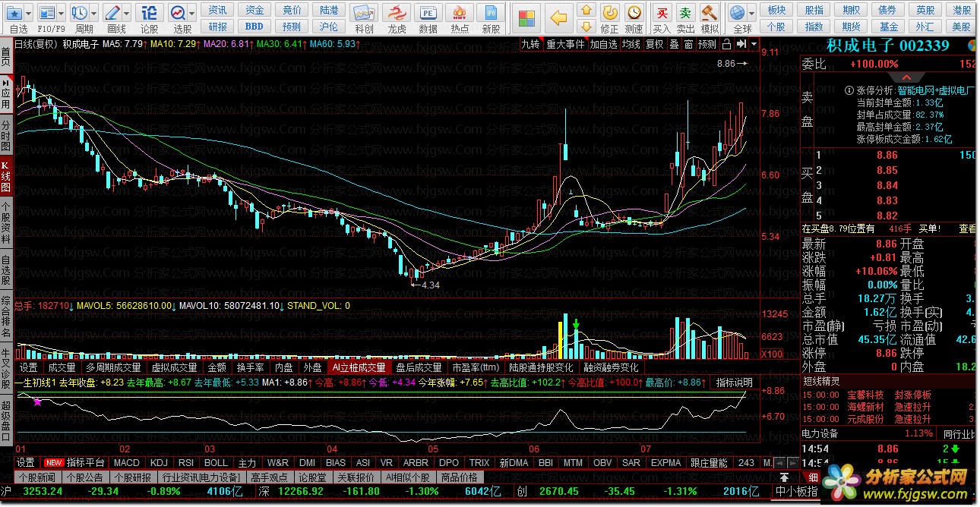Click the 细 button at bottom right
Viewport: 980px width, 507px height.
point(812,477)
